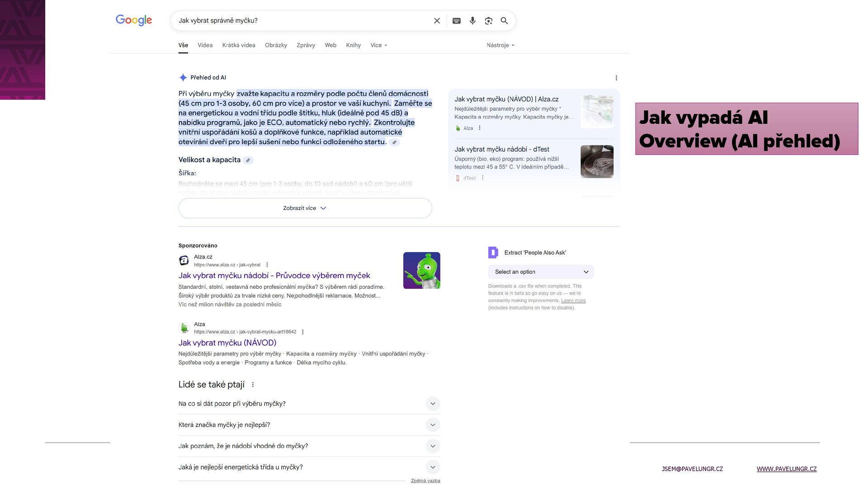This screenshot has width=868, height=488.
Task: Open three-dot menu for sponsored Alza.cz result
Action: 267,265
